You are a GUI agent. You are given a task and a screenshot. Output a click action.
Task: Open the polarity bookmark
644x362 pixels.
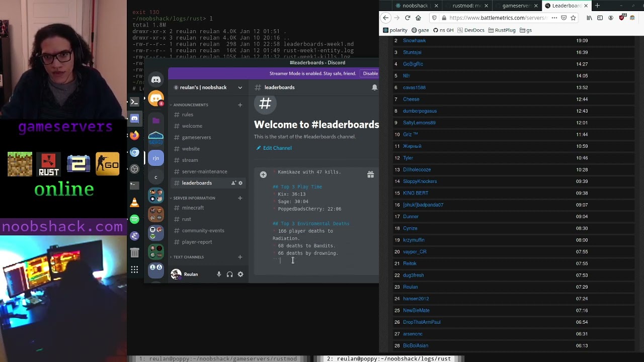[395, 30]
